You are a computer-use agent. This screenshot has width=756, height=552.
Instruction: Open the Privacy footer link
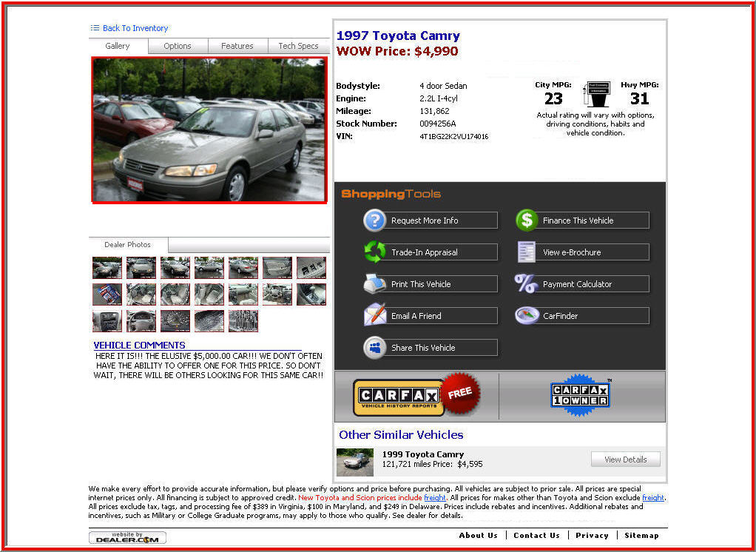[x=592, y=535]
